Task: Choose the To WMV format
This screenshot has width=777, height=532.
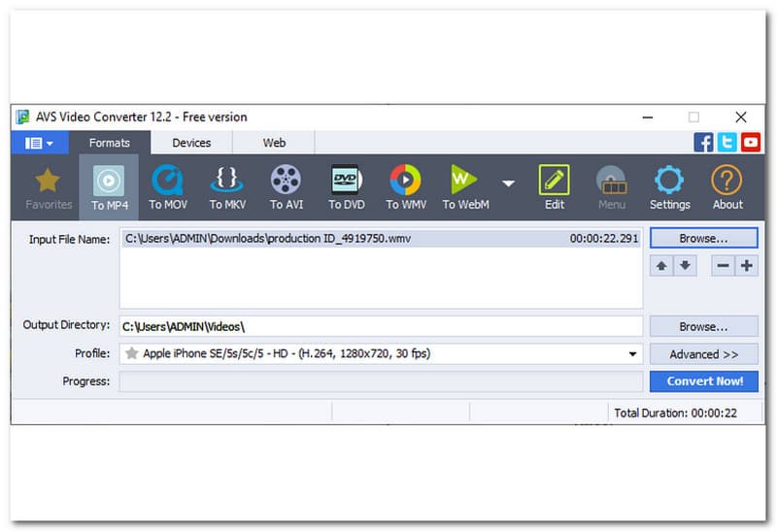Action: pos(405,187)
